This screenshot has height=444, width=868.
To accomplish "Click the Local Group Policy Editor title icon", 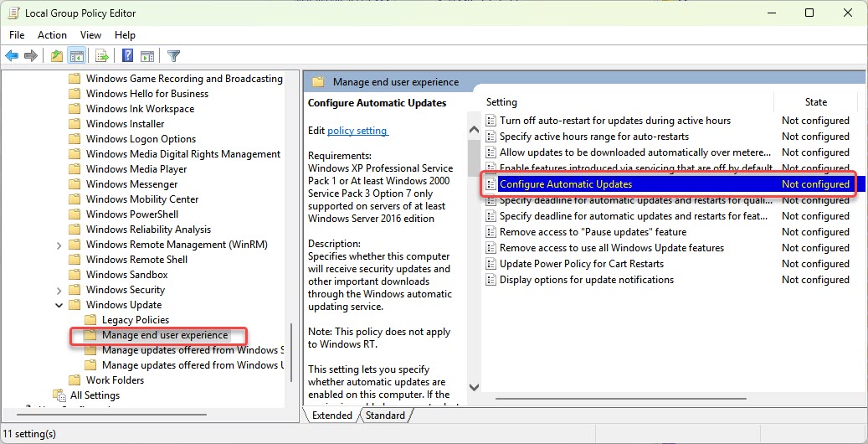I will click(x=13, y=13).
